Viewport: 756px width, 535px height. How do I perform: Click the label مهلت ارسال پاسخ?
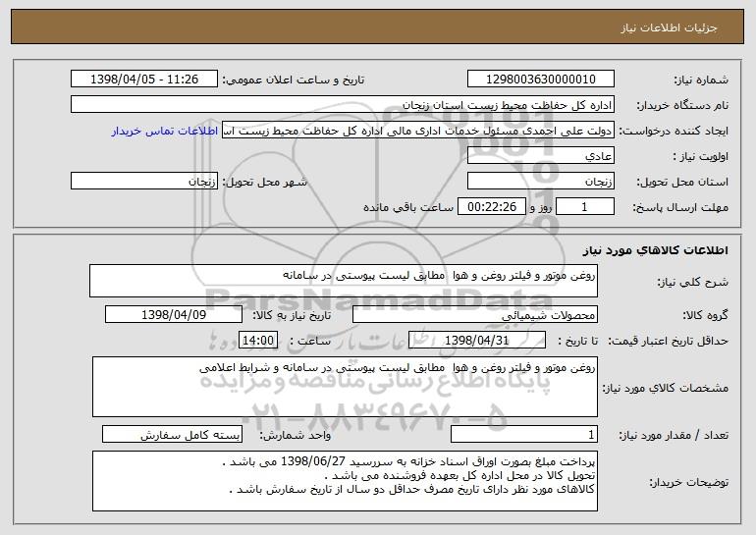pyautogui.click(x=680, y=207)
